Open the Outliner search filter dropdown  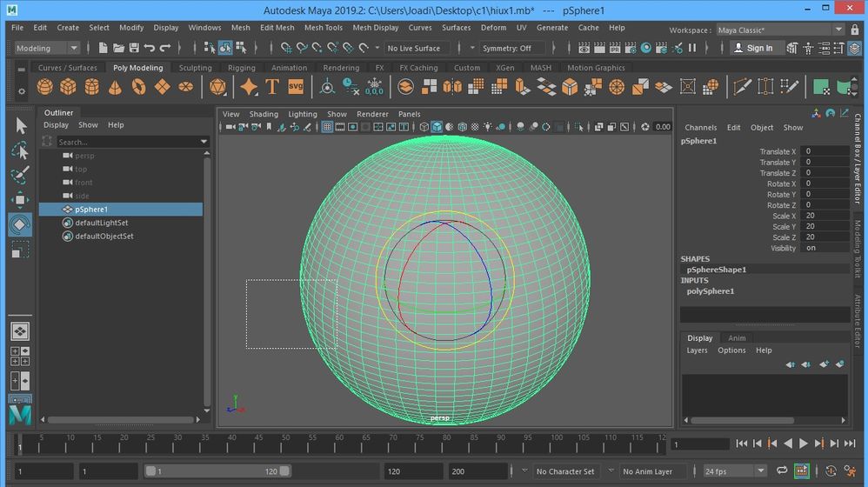coord(204,143)
